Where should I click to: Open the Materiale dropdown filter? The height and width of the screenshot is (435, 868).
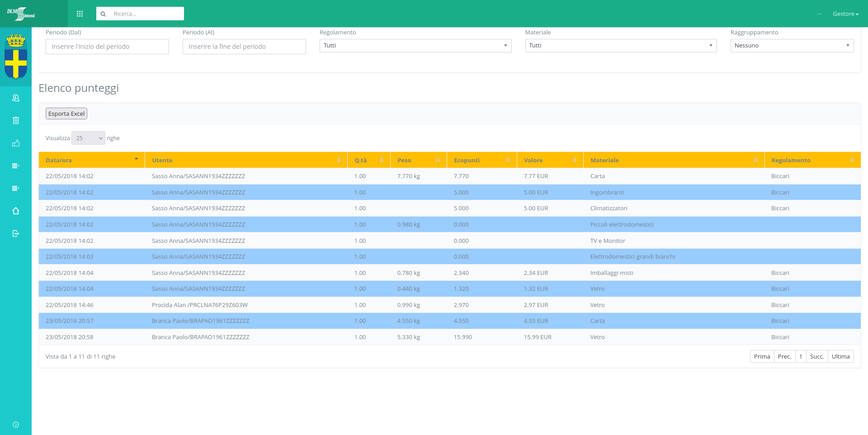tap(620, 46)
